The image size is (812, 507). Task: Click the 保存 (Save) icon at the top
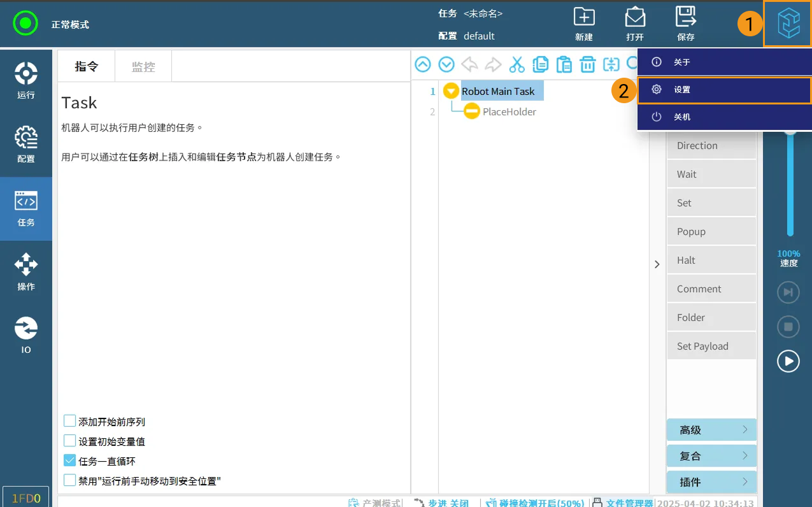[x=686, y=24]
